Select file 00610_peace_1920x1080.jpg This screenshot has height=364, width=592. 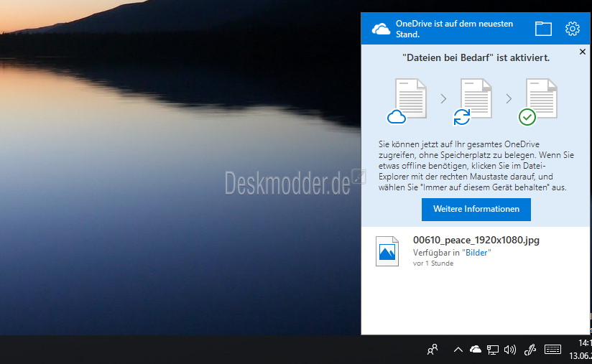pyautogui.click(x=476, y=240)
